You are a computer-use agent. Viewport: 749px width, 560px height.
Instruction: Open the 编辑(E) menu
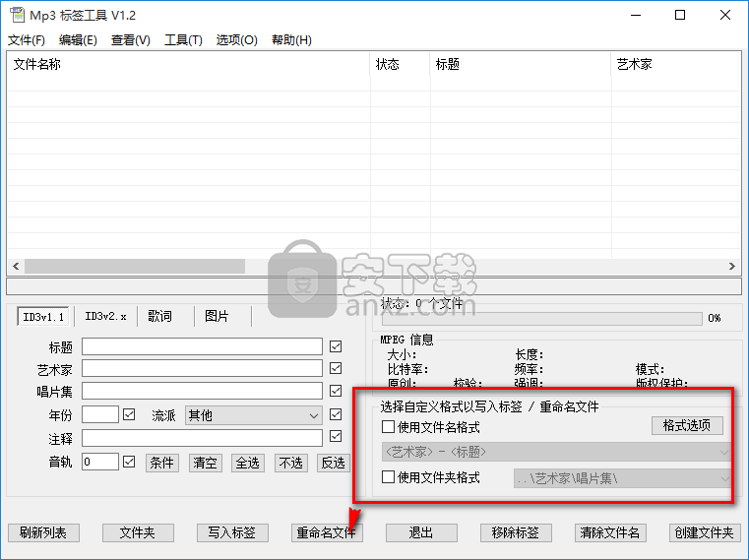[x=78, y=40]
